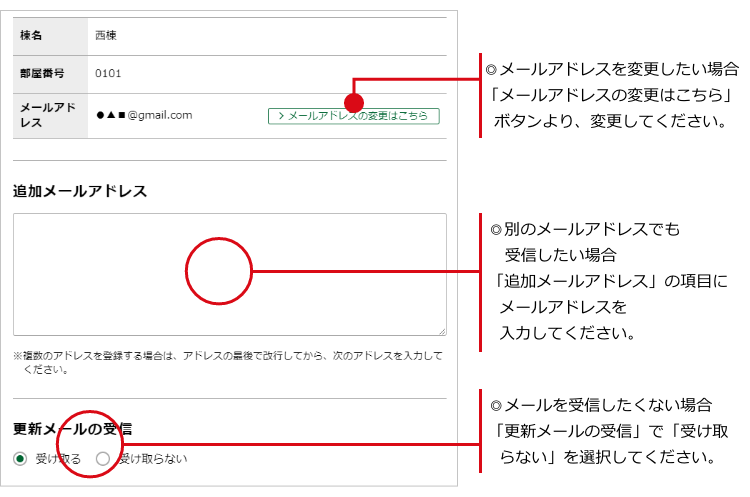Select the 受け取る radio button
Image resolution: width=750 pixels, height=497 pixels.
tap(21, 459)
